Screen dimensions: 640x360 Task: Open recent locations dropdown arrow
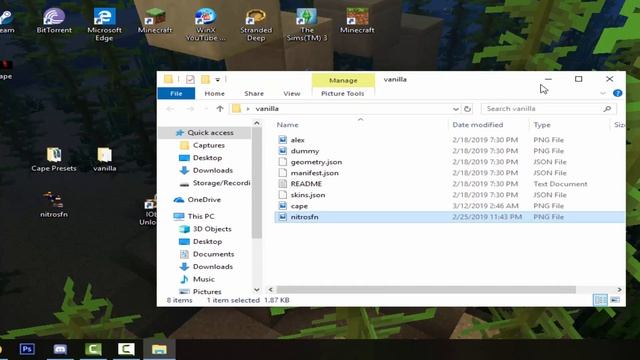206,109
